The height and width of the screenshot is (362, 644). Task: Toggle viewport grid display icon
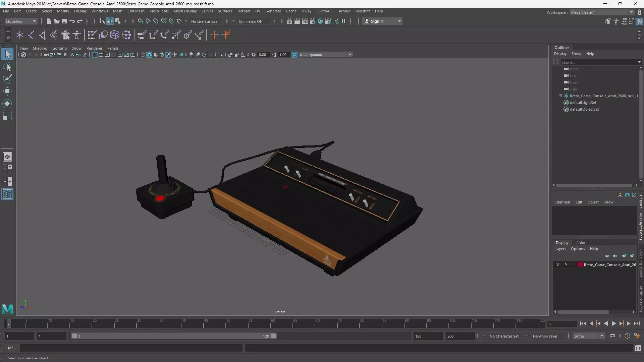(x=95, y=55)
